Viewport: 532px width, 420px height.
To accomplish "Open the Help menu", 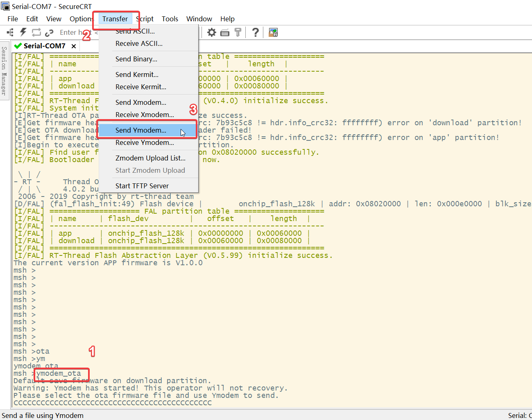I will [227, 19].
